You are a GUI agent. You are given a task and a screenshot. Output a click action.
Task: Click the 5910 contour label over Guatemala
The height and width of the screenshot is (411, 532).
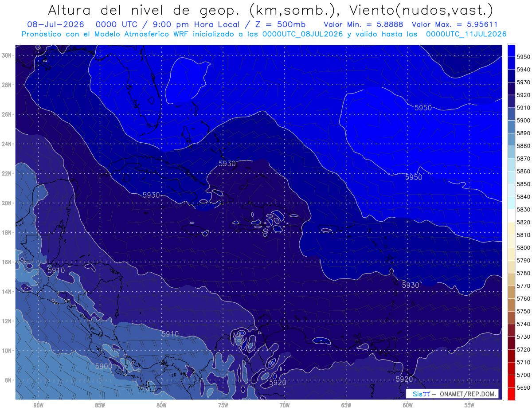pos(56,270)
